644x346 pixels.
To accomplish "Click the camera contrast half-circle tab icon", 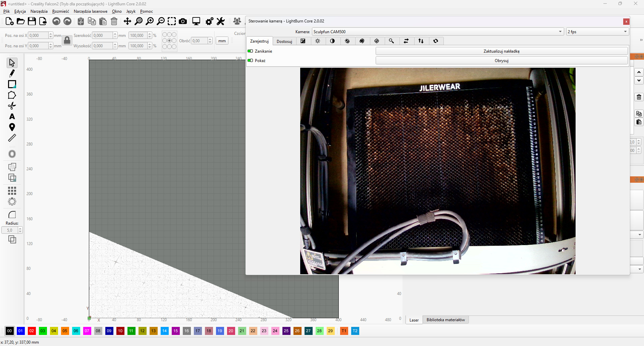I will click(332, 41).
